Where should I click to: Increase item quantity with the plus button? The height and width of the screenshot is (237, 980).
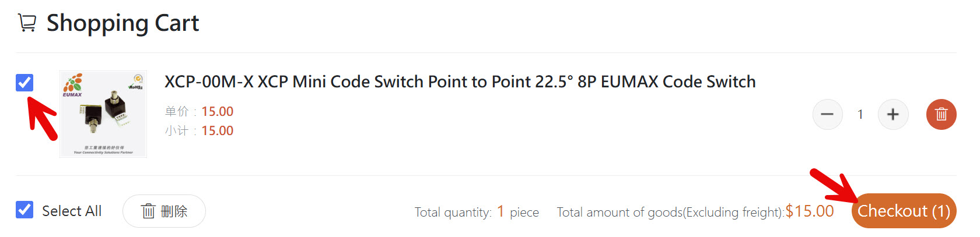tap(892, 114)
